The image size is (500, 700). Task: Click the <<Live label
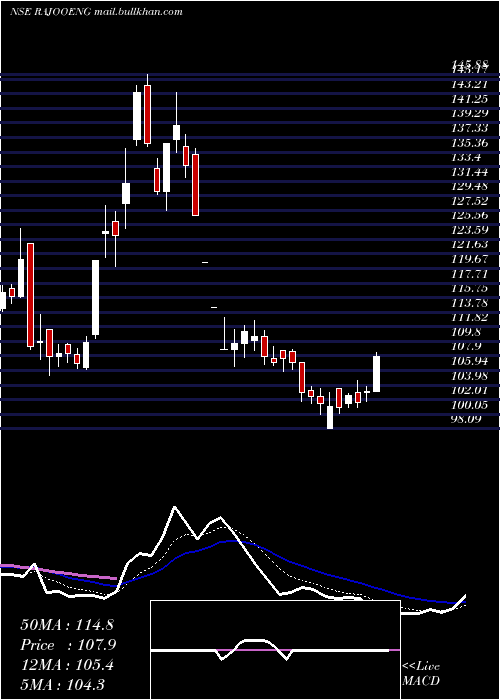click(x=421, y=667)
